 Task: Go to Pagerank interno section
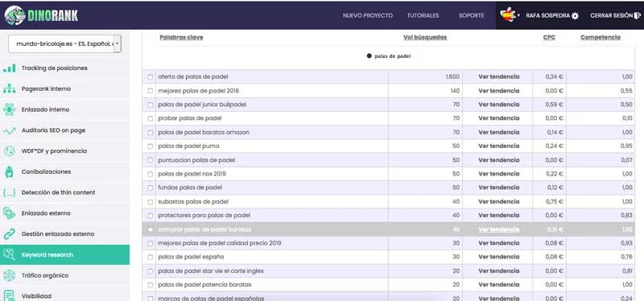(64, 89)
